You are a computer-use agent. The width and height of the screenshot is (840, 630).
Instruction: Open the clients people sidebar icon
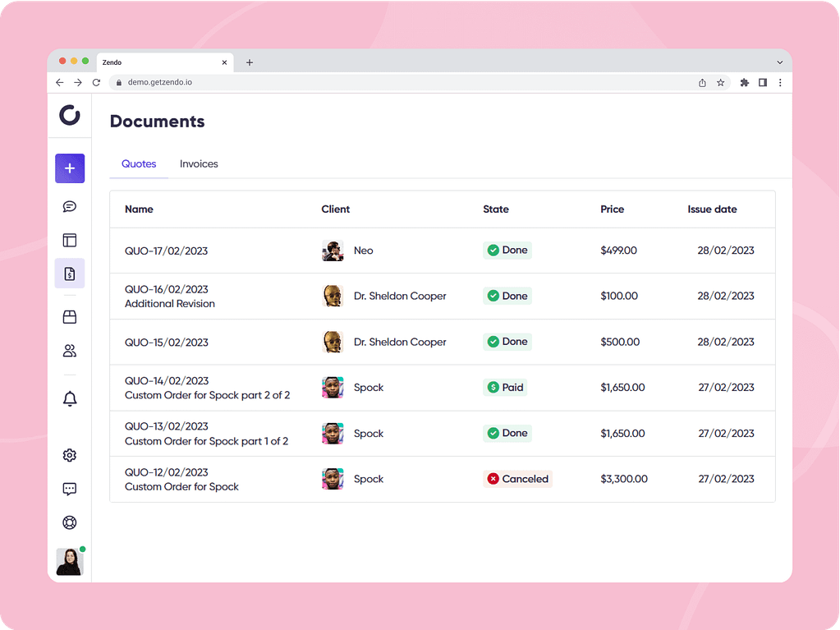point(70,351)
